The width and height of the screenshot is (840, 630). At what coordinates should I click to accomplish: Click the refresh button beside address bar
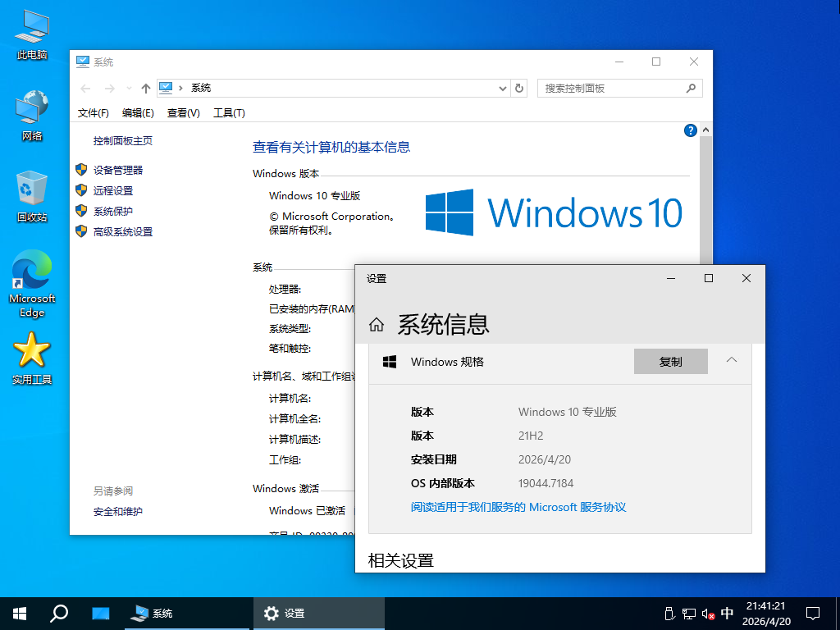coord(519,89)
